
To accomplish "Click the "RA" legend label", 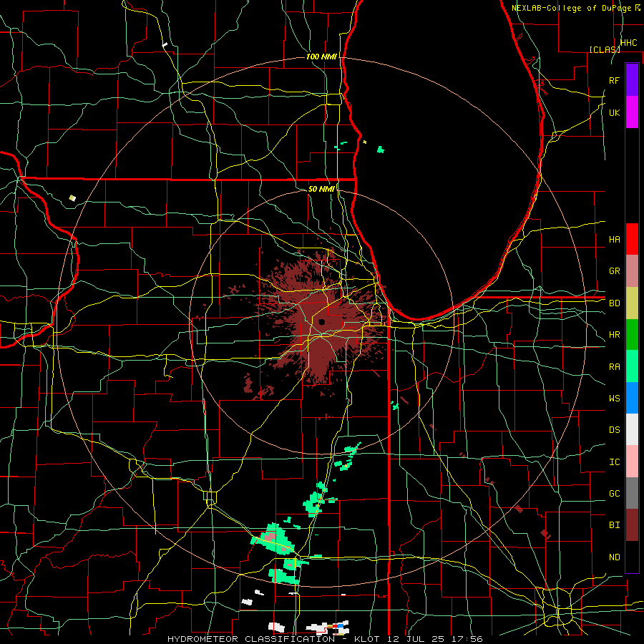I will click(615, 366).
